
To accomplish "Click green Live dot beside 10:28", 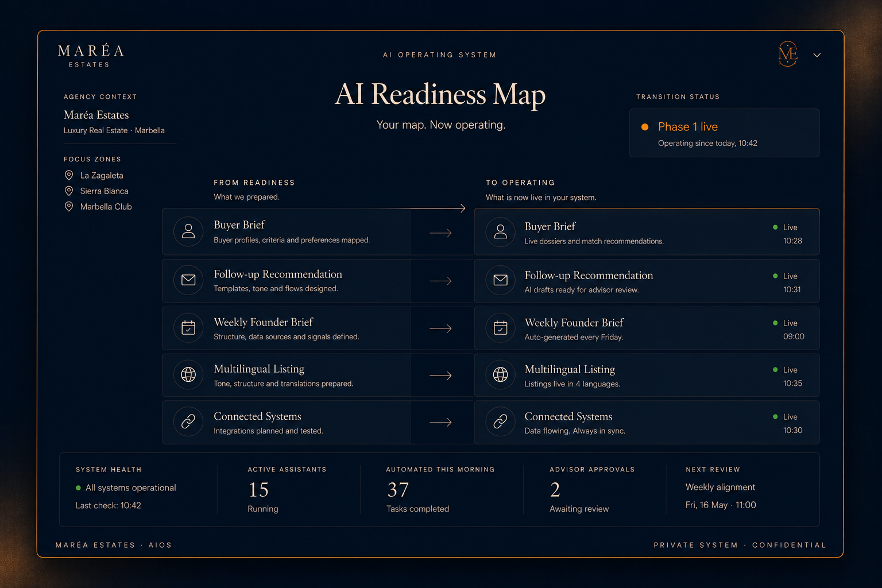I will coord(775,227).
